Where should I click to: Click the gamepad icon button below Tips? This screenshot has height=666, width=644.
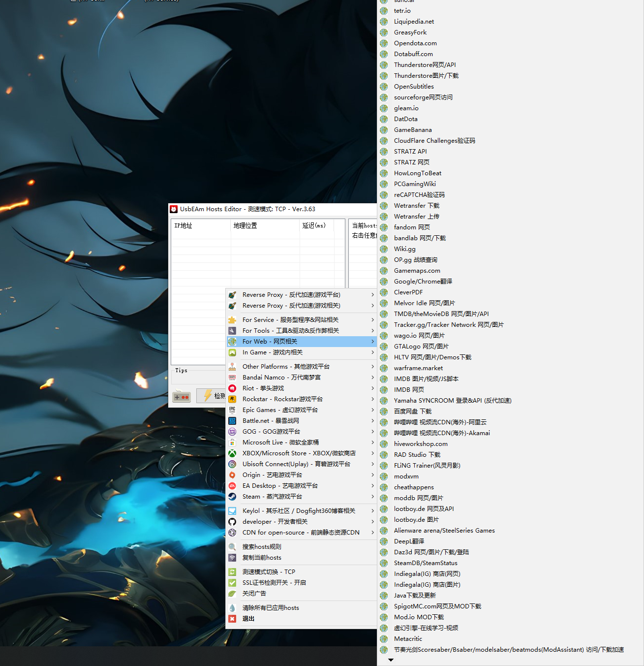click(182, 397)
